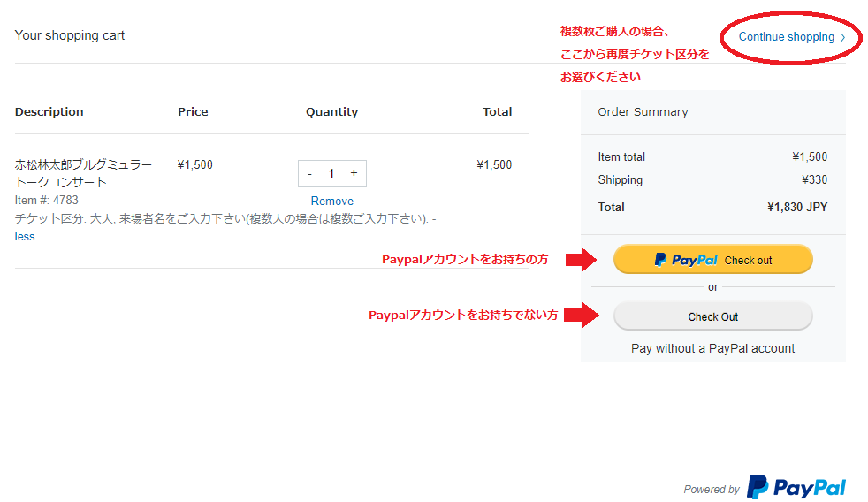868x502 pixels.
Task: Click the gray Check Out button
Action: (713, 316)
